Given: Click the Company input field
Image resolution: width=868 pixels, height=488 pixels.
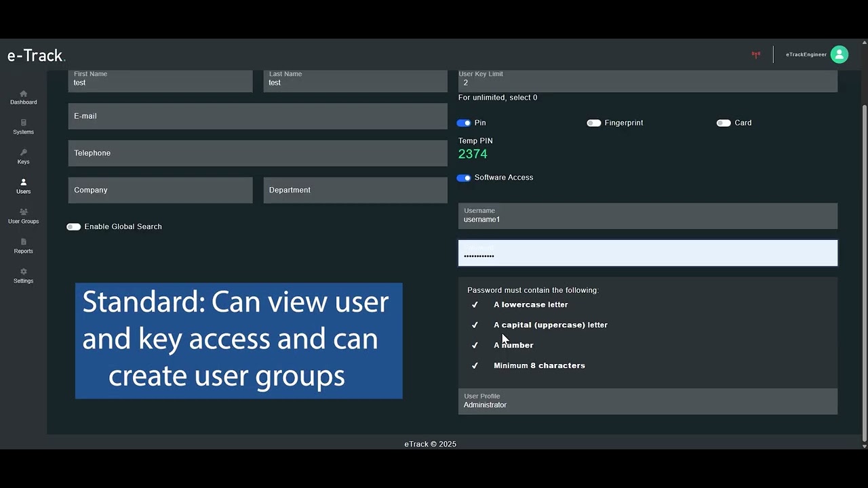Looking at the screenshot, I should [x=160, y=190].
